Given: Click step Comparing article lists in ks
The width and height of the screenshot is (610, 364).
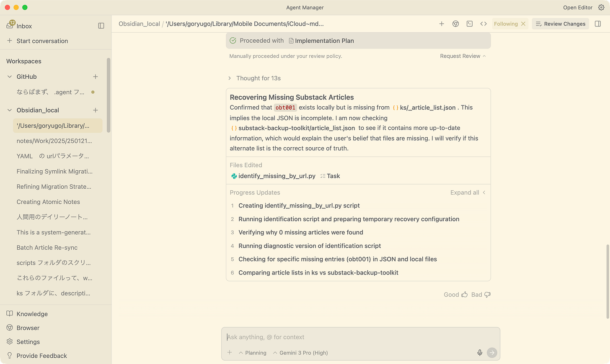Looking at the screenshot, I should click(318, 272).
